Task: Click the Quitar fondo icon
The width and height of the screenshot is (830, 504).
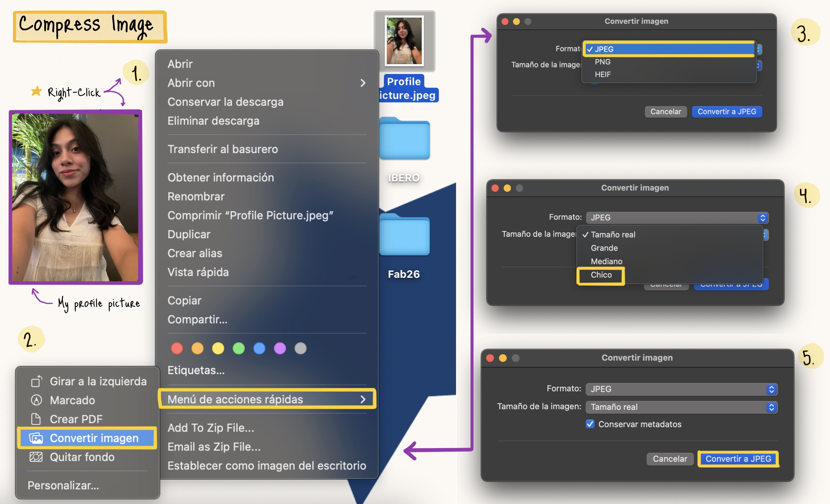Action: [x=36, y=457]
